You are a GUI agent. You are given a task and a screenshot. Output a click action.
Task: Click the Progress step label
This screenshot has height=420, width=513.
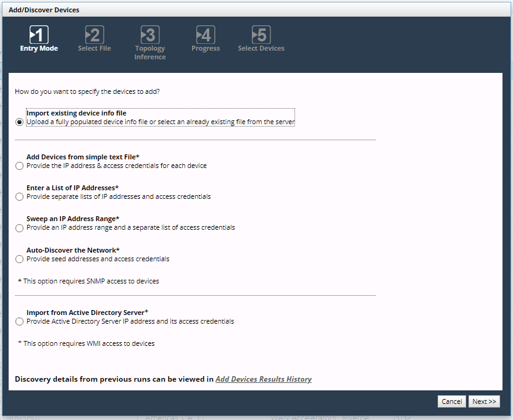(206, 49)
